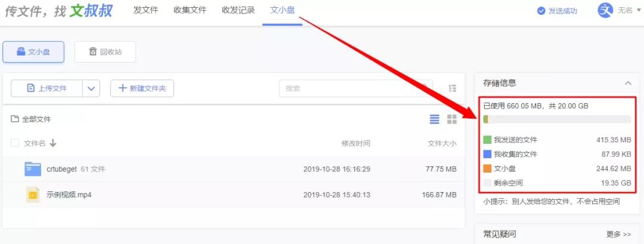This screenshot has width=644, height=244.
Task: Click the 小提示 tip text
Action: click(552, 201)
